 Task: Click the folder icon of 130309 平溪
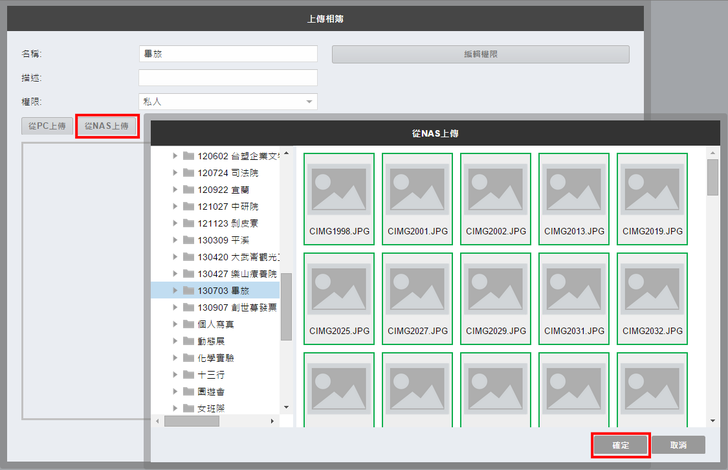[x=188, y=240]
